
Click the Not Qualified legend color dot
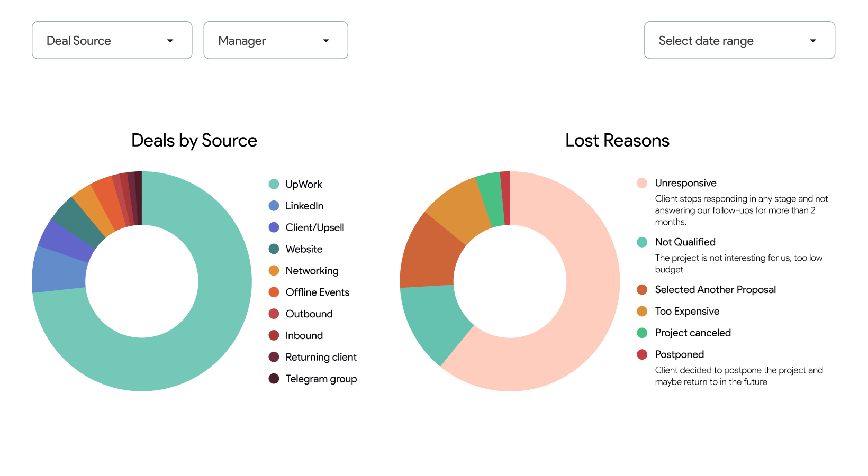641,242
